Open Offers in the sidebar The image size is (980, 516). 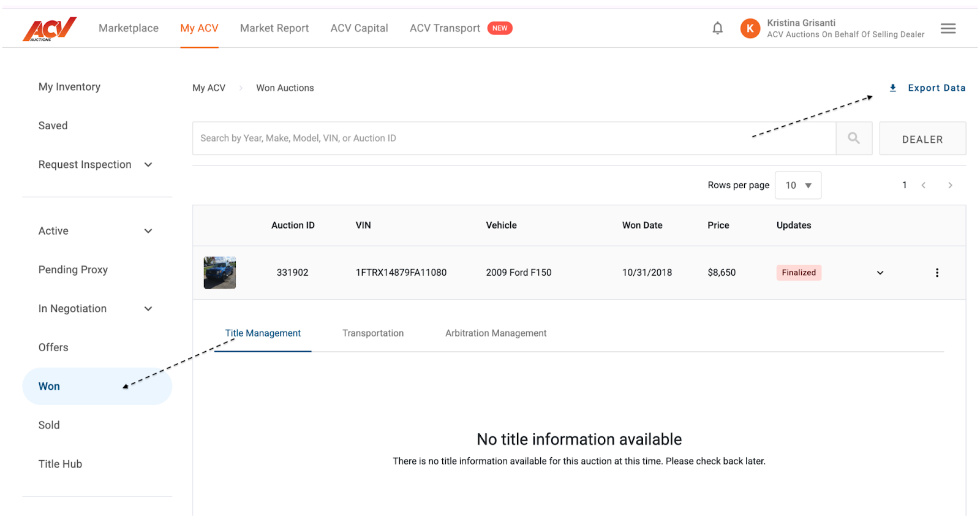click(x=53, y=347)
